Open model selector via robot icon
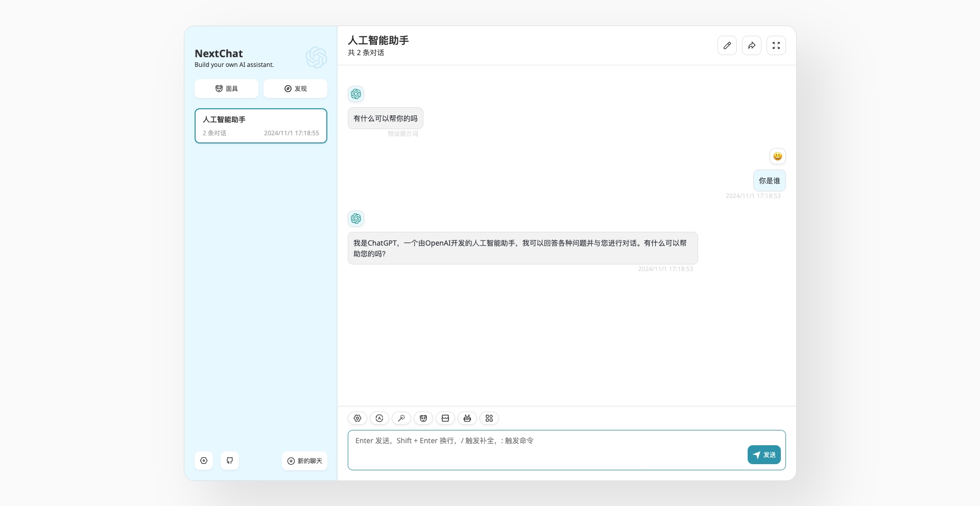Image resolution: width=980 pixels, height=506 pixels. pos(467,418)
